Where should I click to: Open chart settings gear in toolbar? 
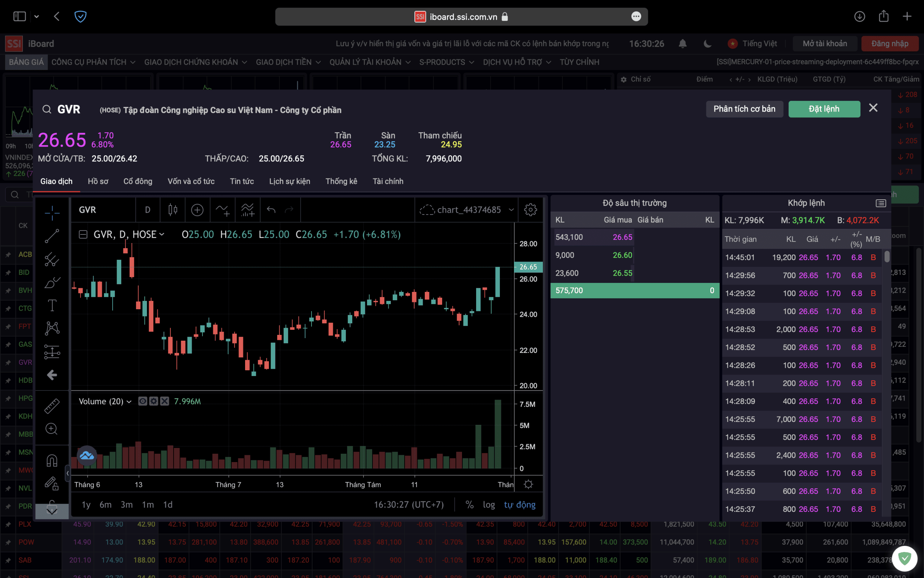[x=530, y=210]
